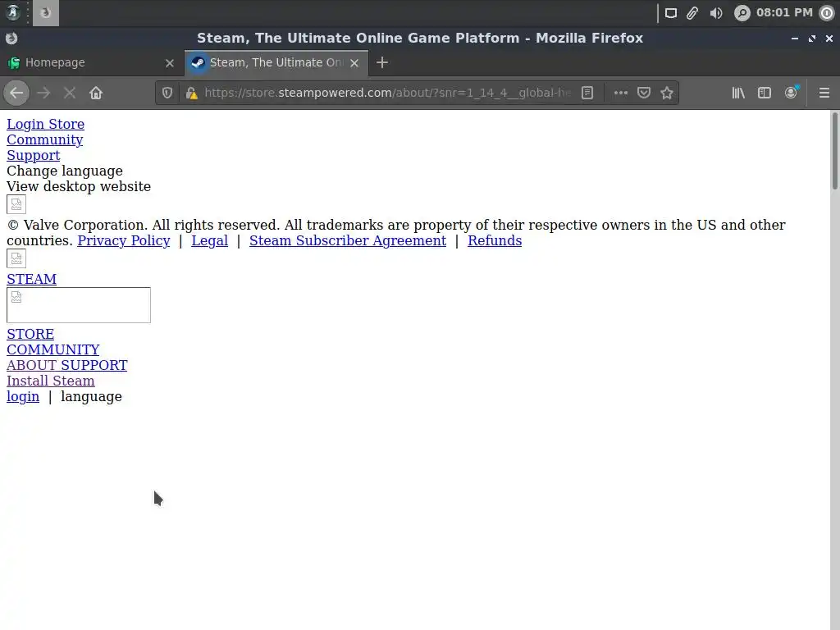Screen dimensions: 840x630
Task: Go back to the previous page
Action: 16,93
